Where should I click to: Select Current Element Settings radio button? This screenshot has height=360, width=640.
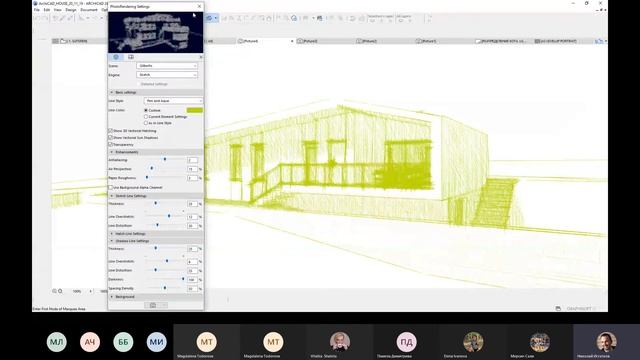tap(146, 117)
